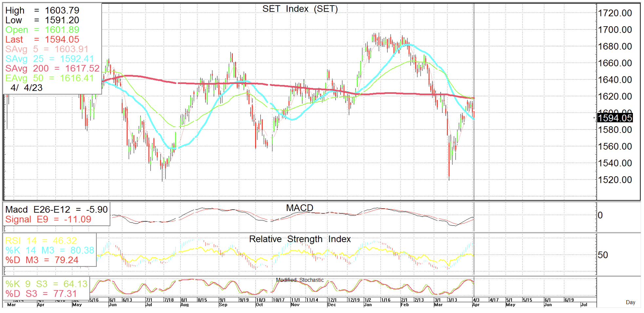Click the 5/16 date marker on time axis
This screenshot has height=313, width=644.
click(94, 300)
